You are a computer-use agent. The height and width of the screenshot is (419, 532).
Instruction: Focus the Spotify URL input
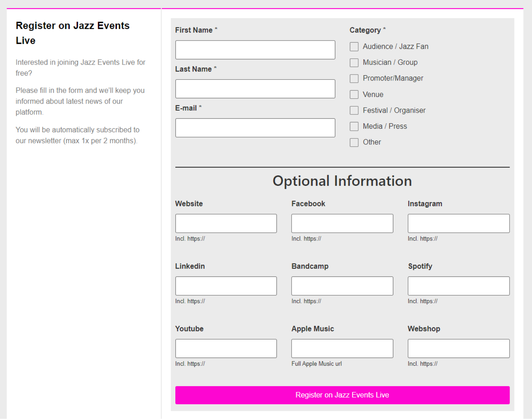(458, 286)
